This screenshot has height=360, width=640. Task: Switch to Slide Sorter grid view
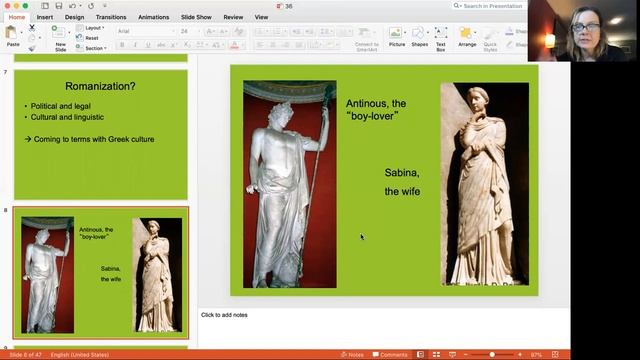[x=436, y=355]
